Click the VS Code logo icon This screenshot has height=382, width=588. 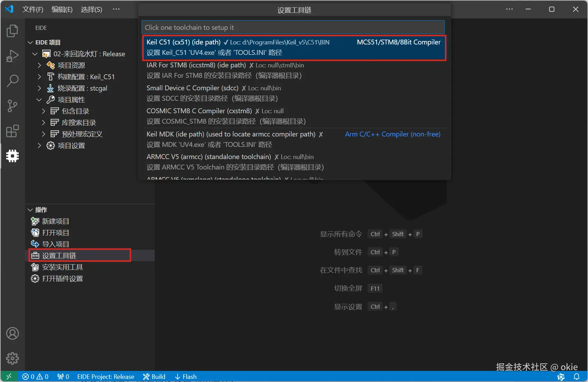click(x=9, y=9)
